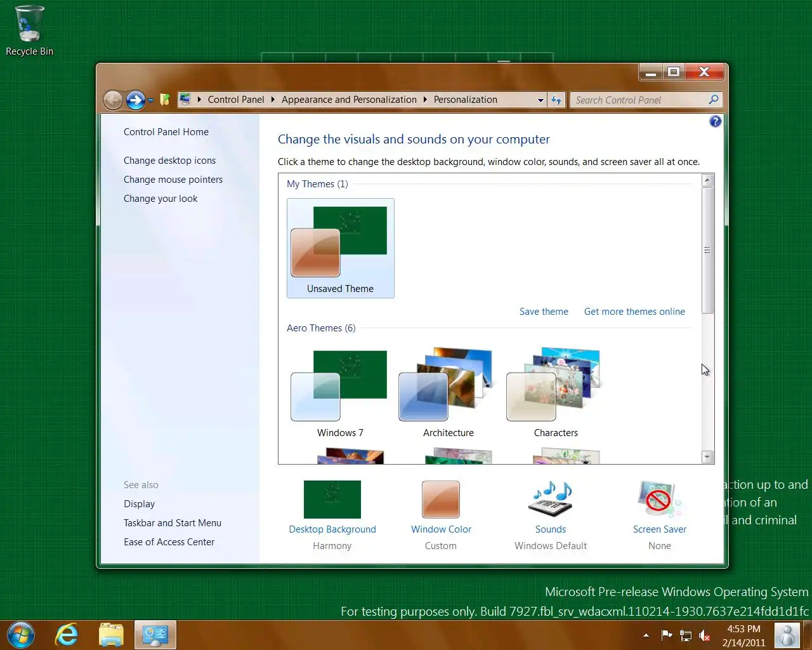Select the Characters theme
812x650 pixels.
point(556,392)
